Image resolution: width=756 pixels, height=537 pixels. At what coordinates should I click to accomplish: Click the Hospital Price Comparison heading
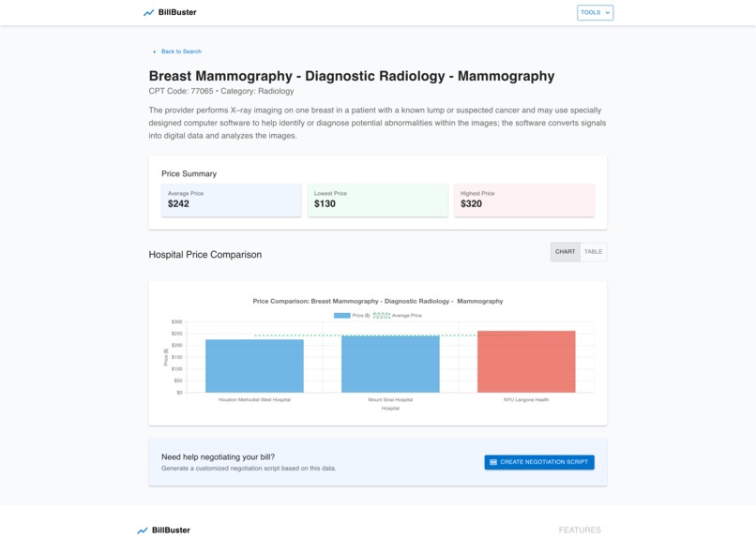(204, 255)
